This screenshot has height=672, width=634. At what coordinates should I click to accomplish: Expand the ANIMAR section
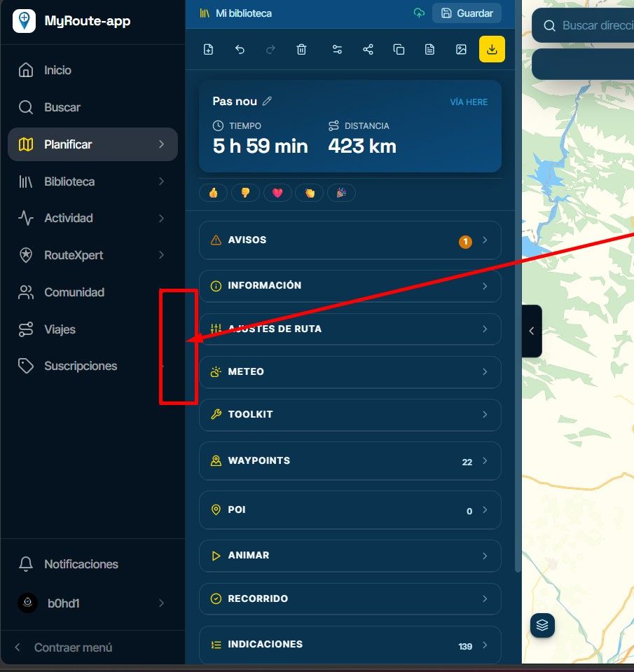click(x=350, y=556)
